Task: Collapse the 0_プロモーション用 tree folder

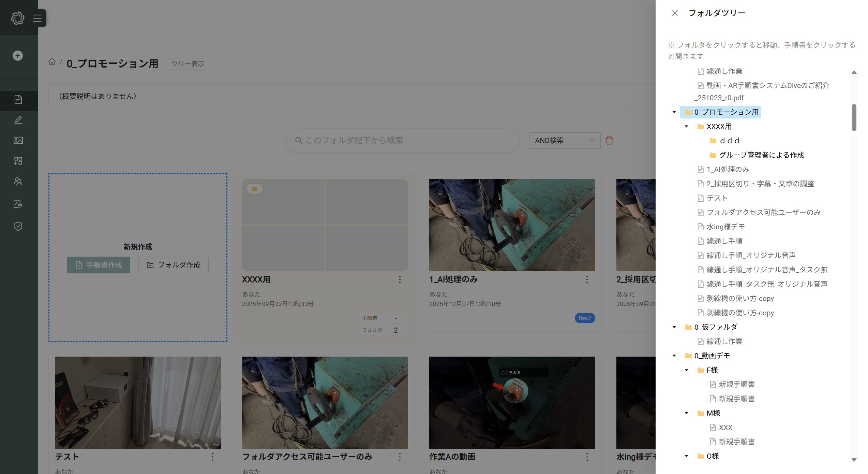Action: 674,112
